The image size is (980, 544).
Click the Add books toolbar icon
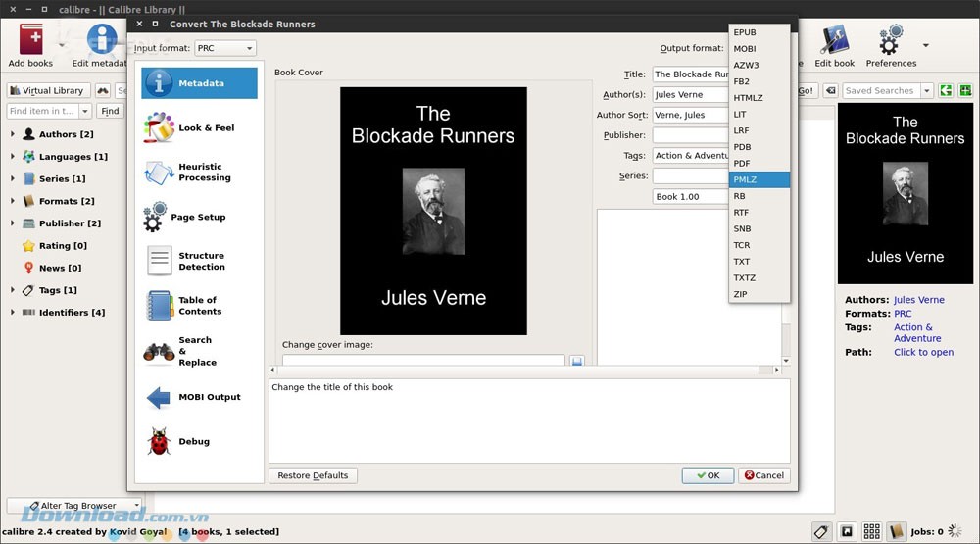point(30,45)
